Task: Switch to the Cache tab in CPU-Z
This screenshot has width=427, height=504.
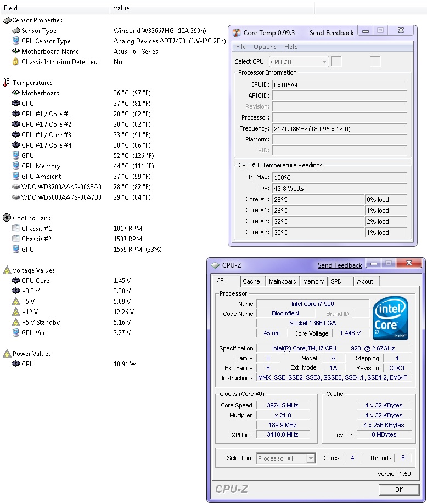Action: 251,281
